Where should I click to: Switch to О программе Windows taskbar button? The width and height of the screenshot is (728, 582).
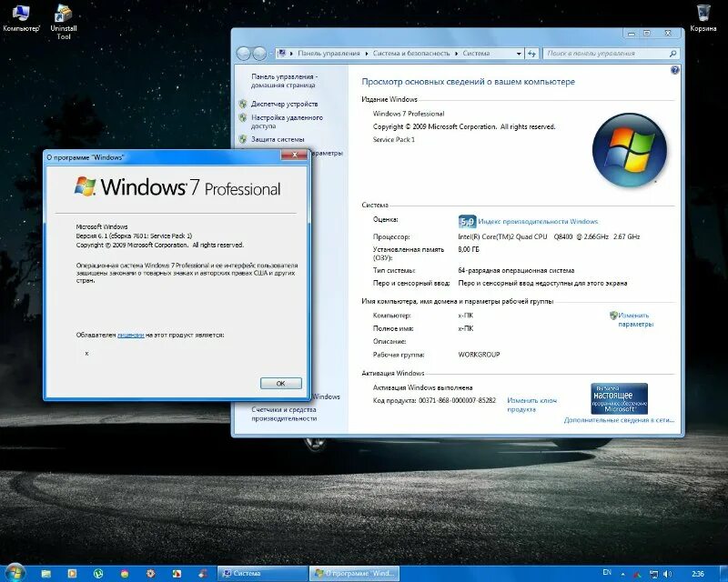coord(354,574)
